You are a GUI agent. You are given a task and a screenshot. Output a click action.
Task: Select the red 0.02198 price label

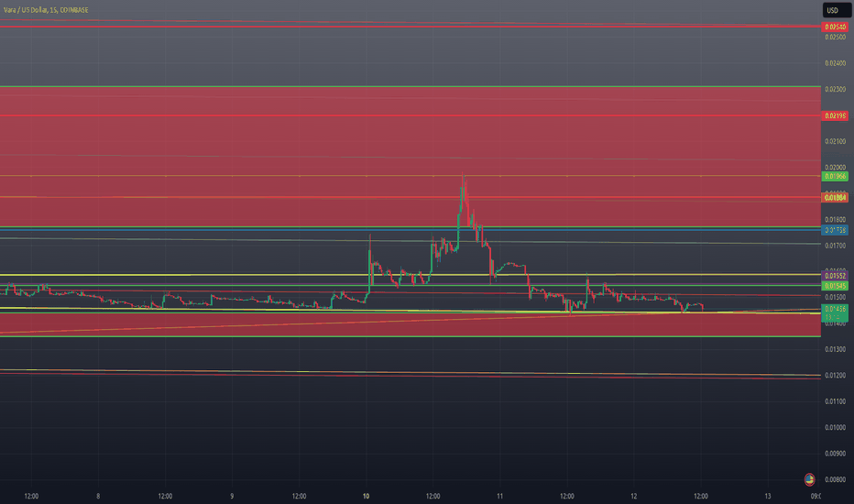click(835, 115)
